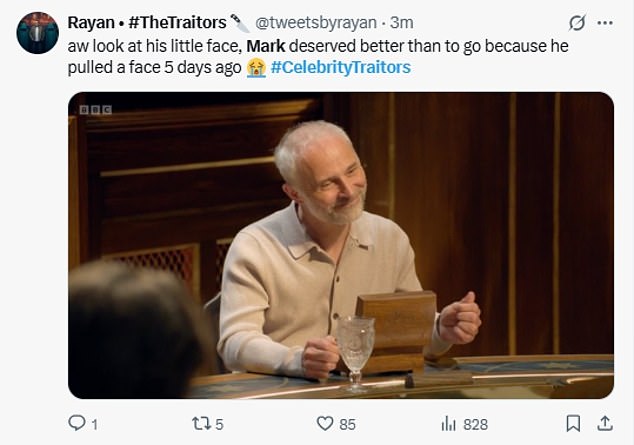This screenshot has width=634, height=445.
Task: Click the reply speech bubble icon
Action: point(76,424)
